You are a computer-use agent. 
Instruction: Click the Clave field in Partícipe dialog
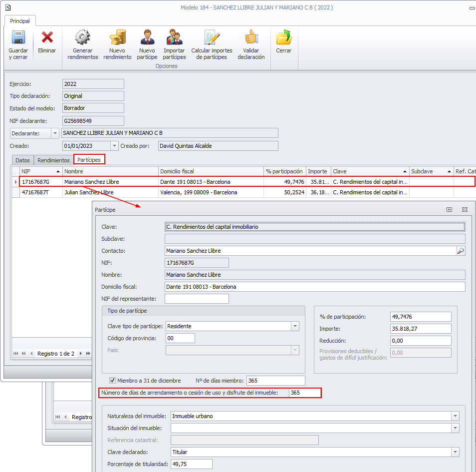pos(315,227)
